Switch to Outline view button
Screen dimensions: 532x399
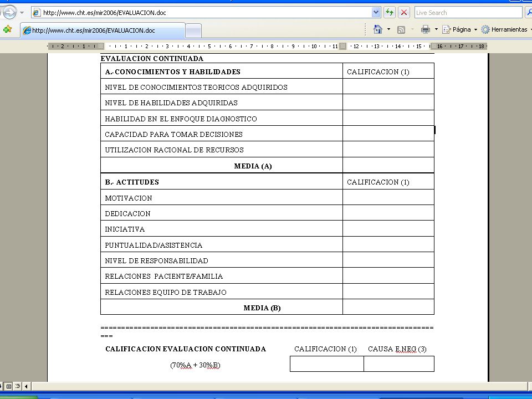point(18,386)
